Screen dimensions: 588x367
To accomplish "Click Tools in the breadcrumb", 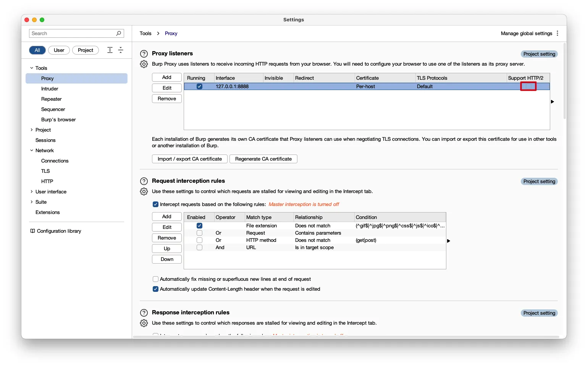I will [x=145, y=33].
